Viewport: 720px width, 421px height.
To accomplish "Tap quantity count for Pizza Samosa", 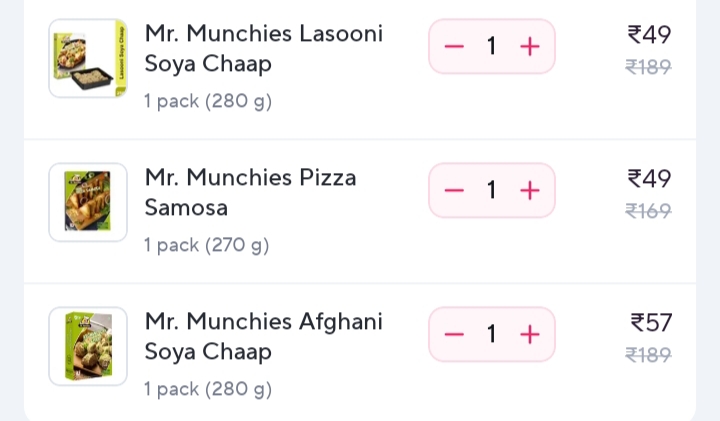I will pos(492,191).
